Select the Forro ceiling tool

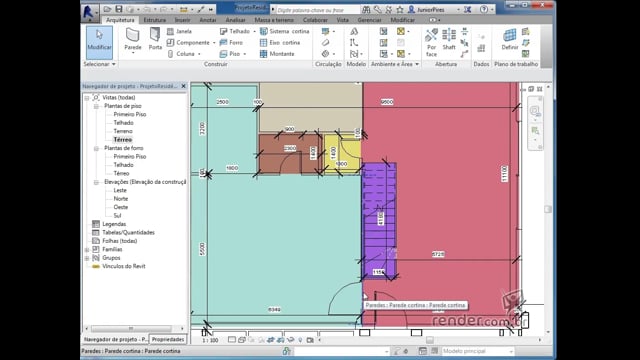[231, 42]
